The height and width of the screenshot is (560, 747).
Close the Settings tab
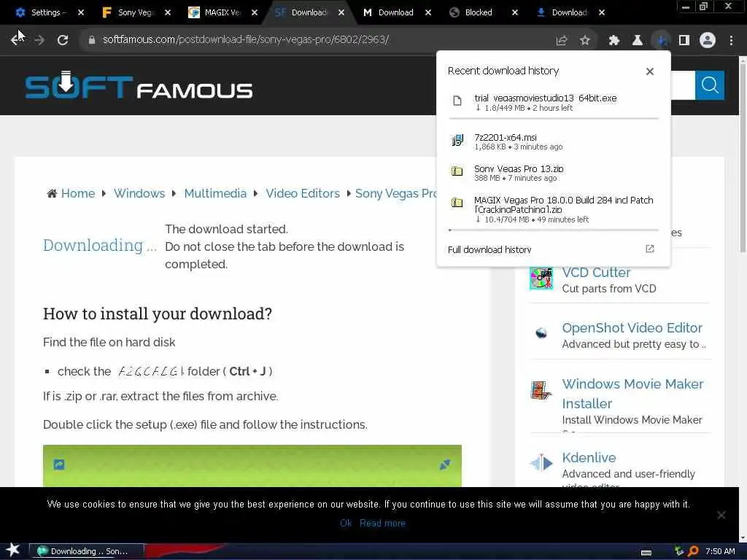point(81,12)
